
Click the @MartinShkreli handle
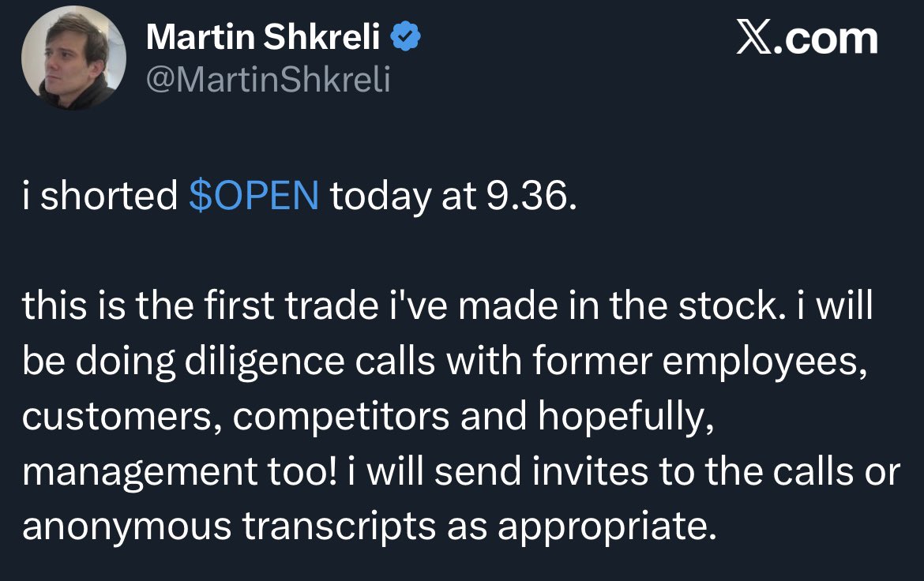click(x=269, y=79)
